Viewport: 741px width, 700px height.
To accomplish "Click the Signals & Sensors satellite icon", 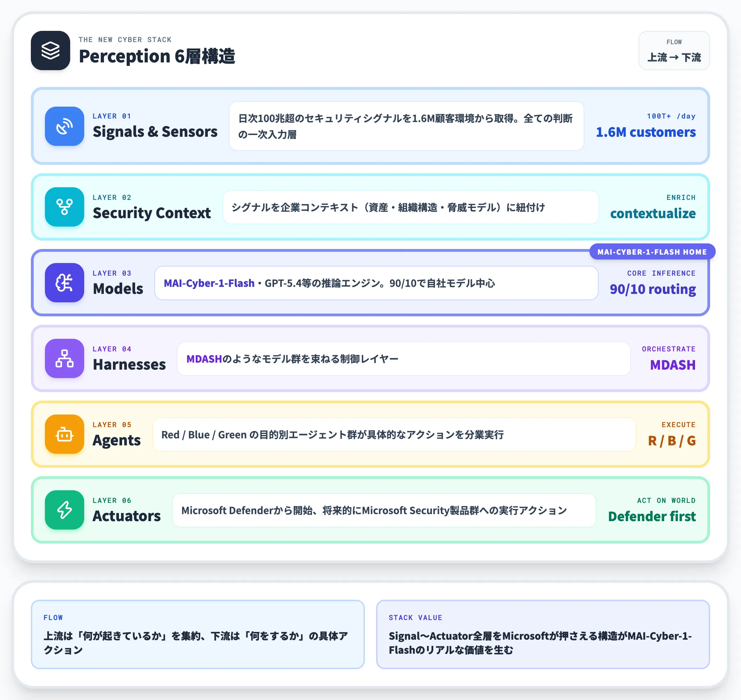I will tap(64, 126).
